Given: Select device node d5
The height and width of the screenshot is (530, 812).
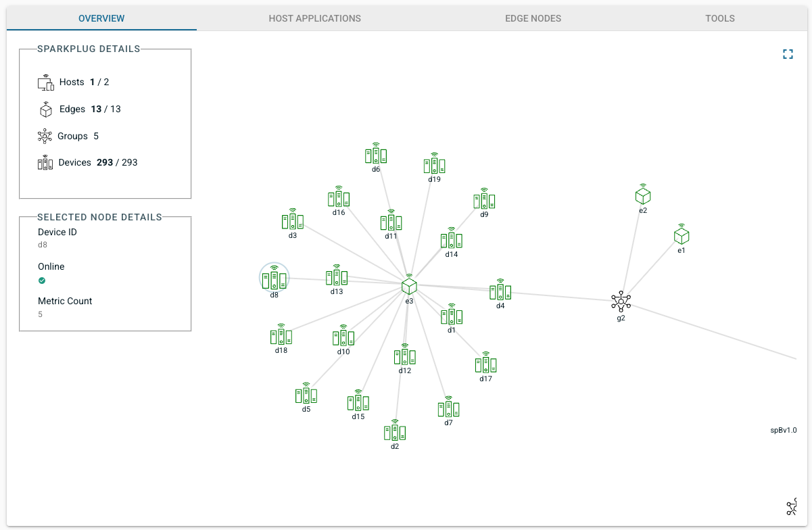Looking at the screenshot, I should tap(306, 393).
